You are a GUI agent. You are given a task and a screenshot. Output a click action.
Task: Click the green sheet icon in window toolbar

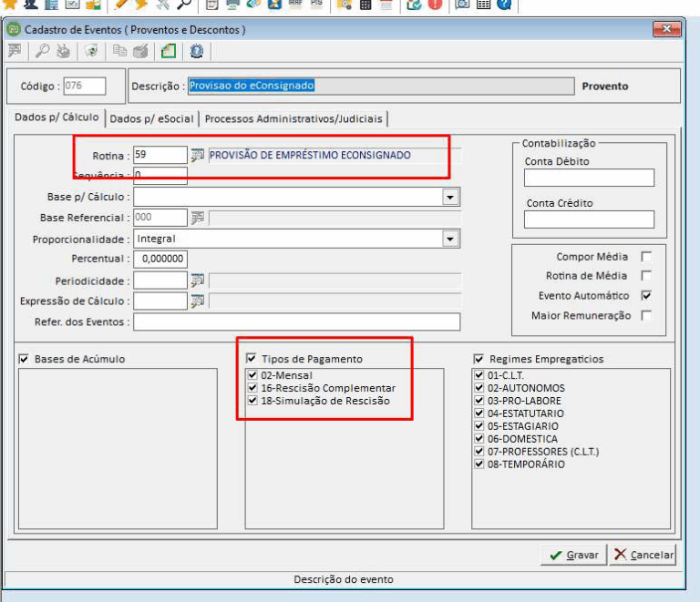pyautogui.click(x=169, y=52)
